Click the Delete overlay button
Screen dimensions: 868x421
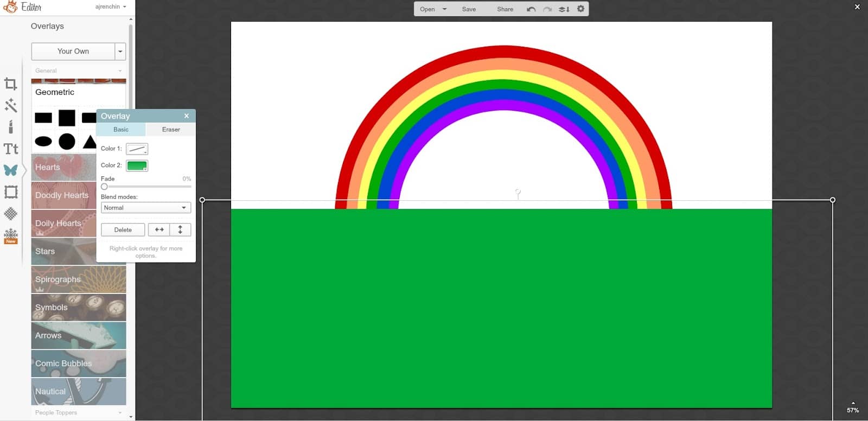pos(123,230)
